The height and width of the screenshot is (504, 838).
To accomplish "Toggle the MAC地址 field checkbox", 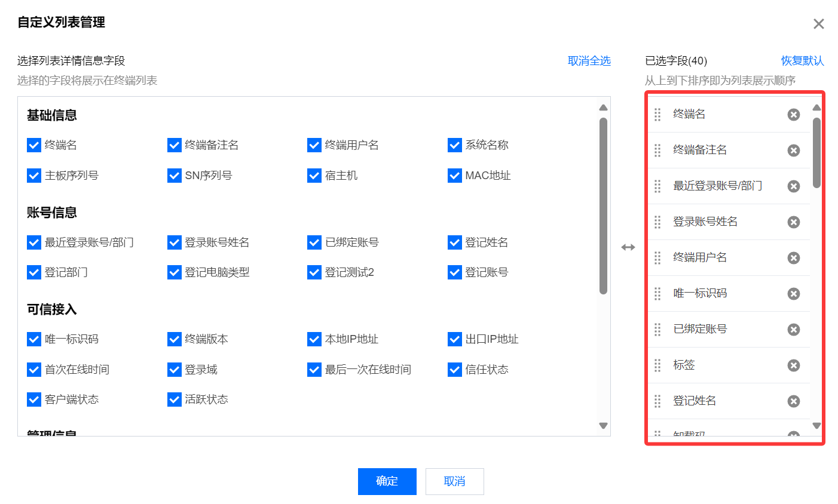I will pyautogui.click(x=455, y=176).
